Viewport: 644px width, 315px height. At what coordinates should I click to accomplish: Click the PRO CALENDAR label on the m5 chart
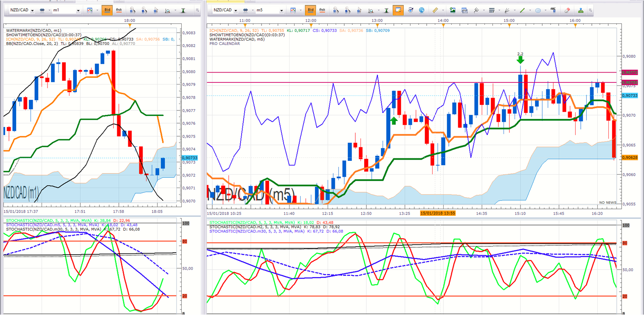225,43
